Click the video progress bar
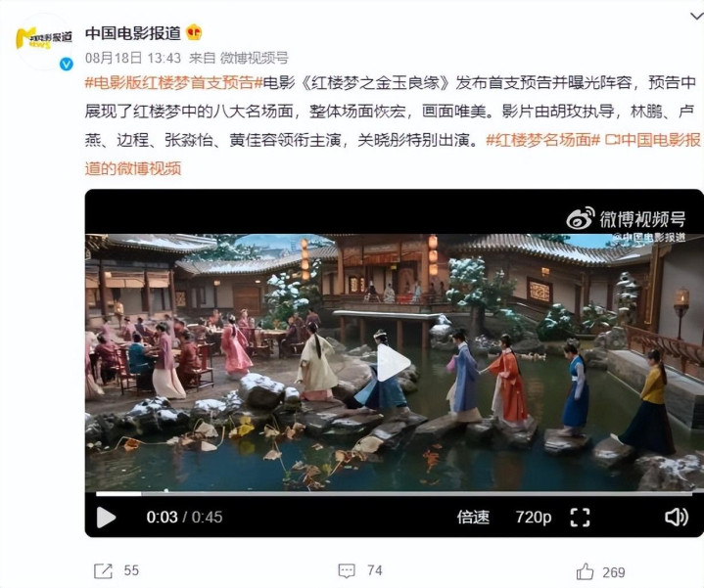 coord(394,494)
